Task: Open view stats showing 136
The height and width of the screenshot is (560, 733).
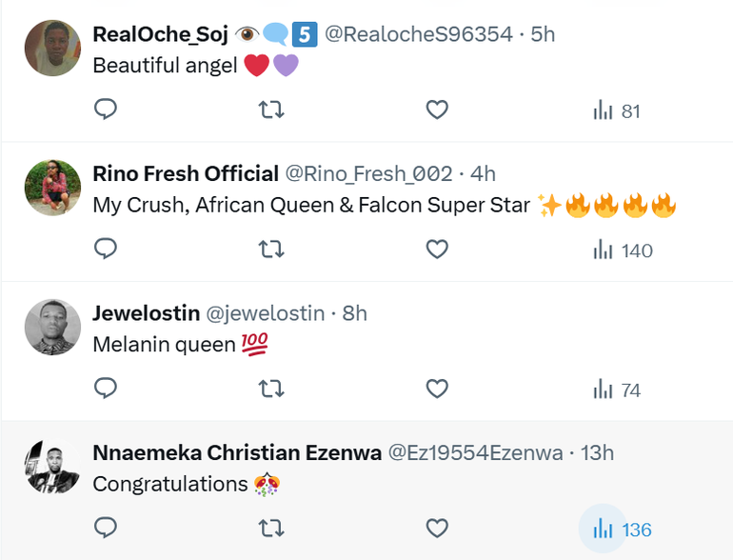Action: point(622,529)
